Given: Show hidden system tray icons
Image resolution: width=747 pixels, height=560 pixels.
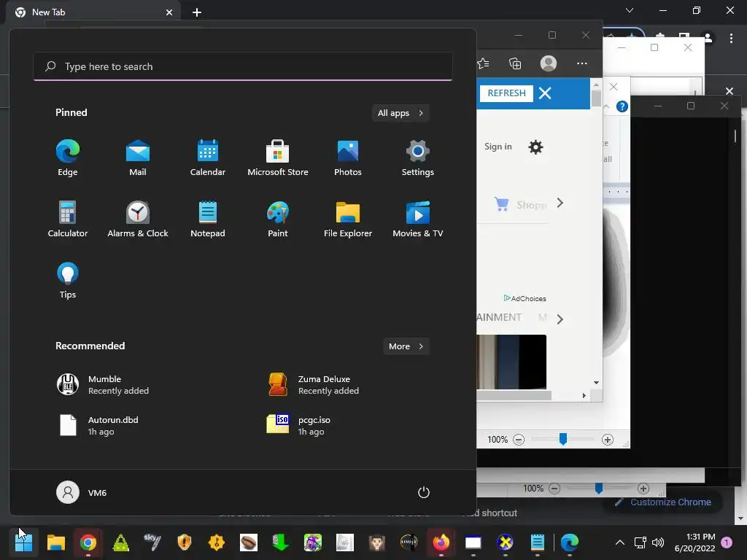Looking at the screenshot, I should click(x=620, y=542).
